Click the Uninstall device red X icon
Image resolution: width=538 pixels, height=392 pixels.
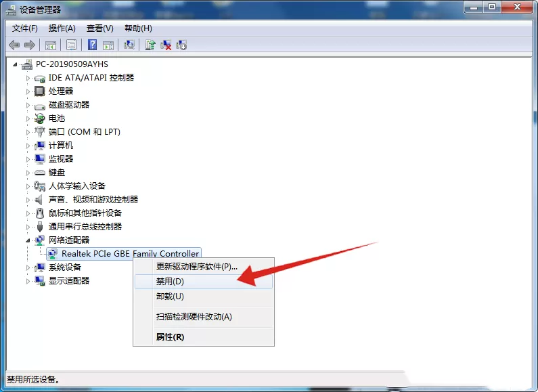(x=166, y=45)
